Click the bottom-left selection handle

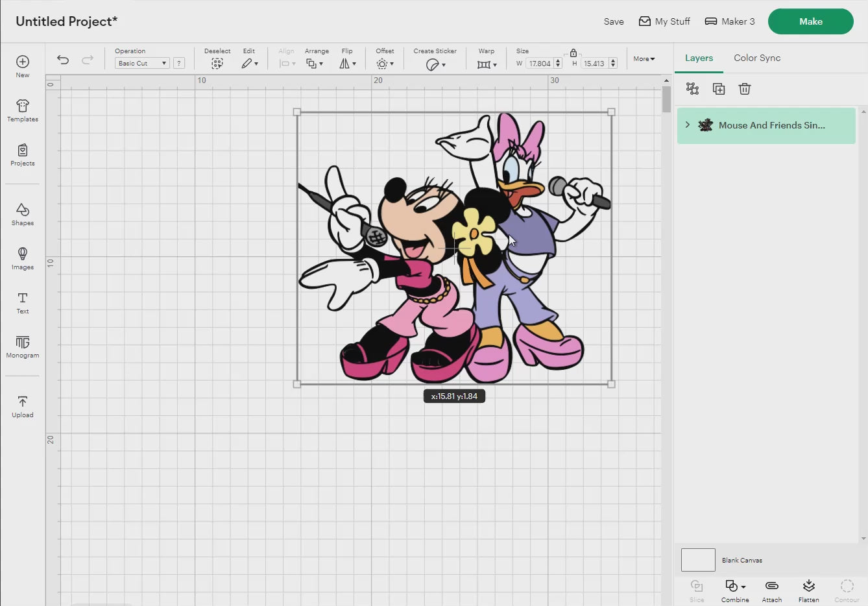click(x=297, y=384)
